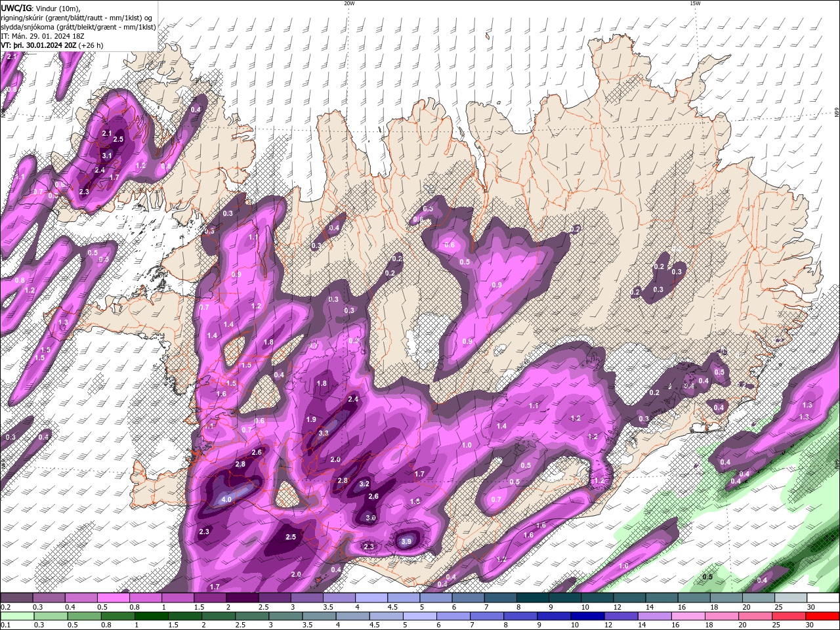Click the '3.2' precipitation value on the map
The image size is (840, 630).
coord(365,484)
